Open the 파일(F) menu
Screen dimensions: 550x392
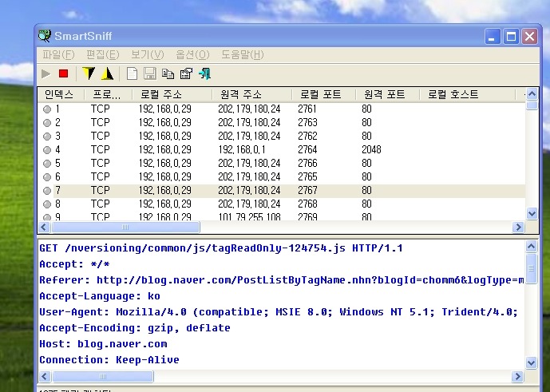point(57,54)
